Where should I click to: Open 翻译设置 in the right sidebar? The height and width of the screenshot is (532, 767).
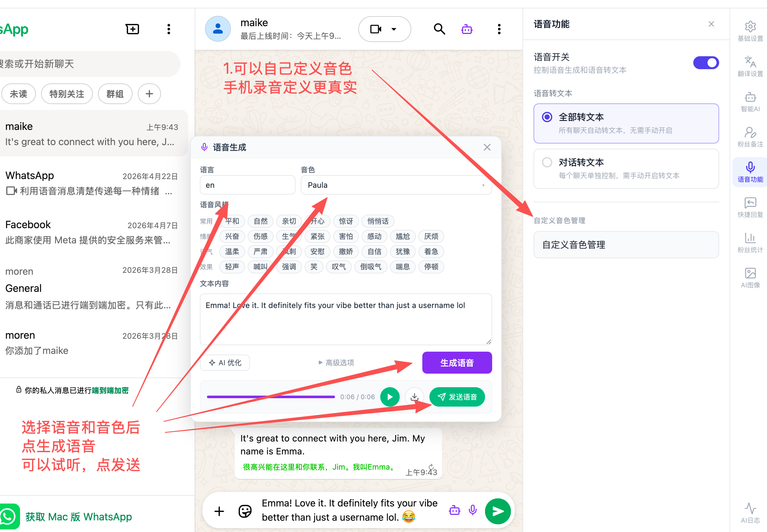tap(750, 66)
